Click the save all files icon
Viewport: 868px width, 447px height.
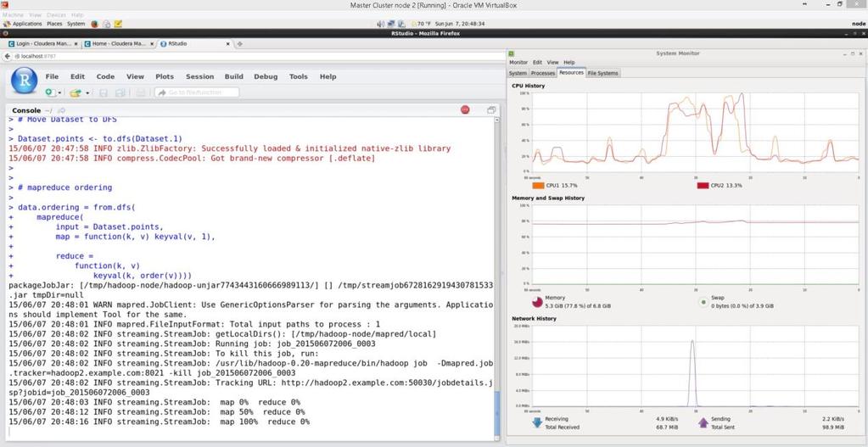point(120,92)
